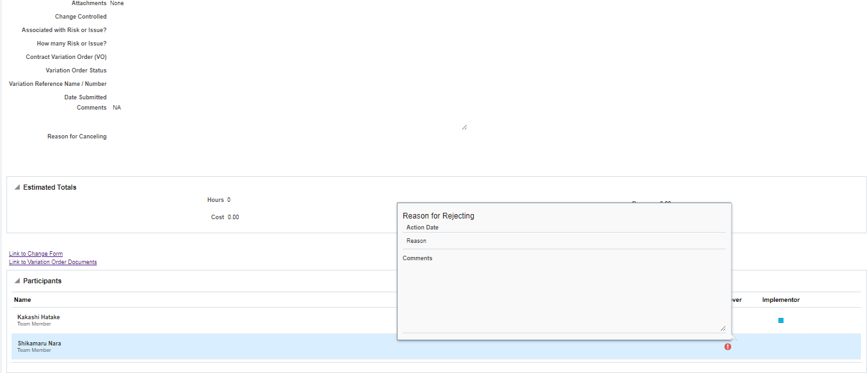Click the Comments input showing NA

click(x=117, y=107)
